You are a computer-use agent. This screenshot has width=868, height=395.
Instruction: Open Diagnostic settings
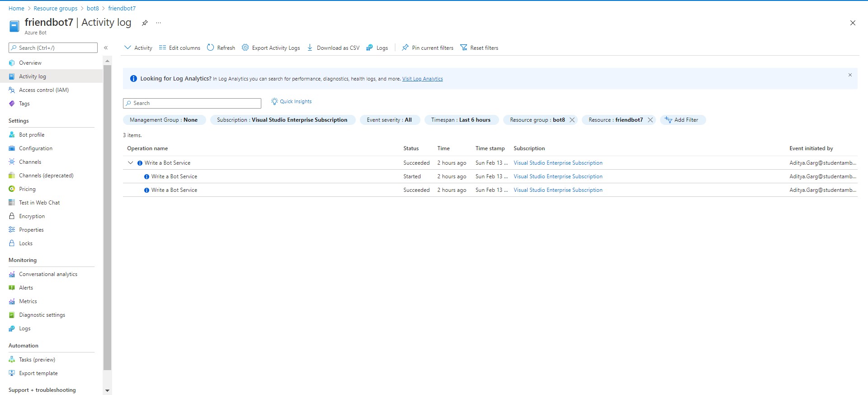point(52,315)
